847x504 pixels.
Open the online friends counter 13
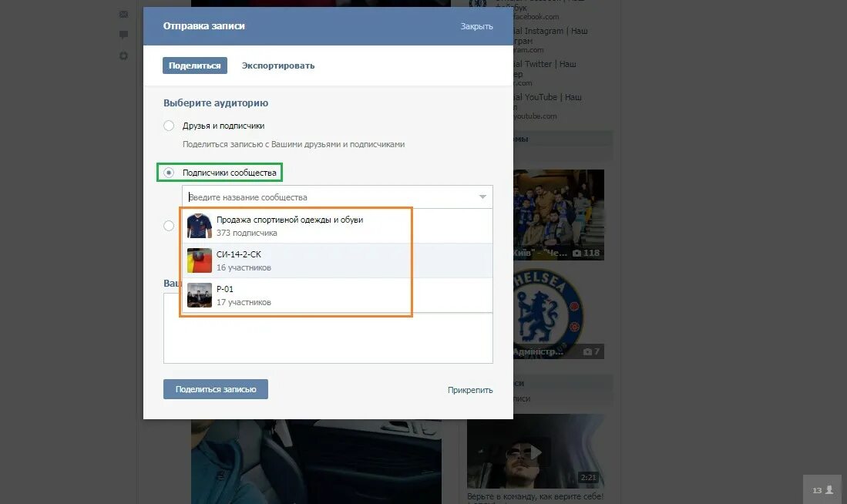[x=822, y=490]
